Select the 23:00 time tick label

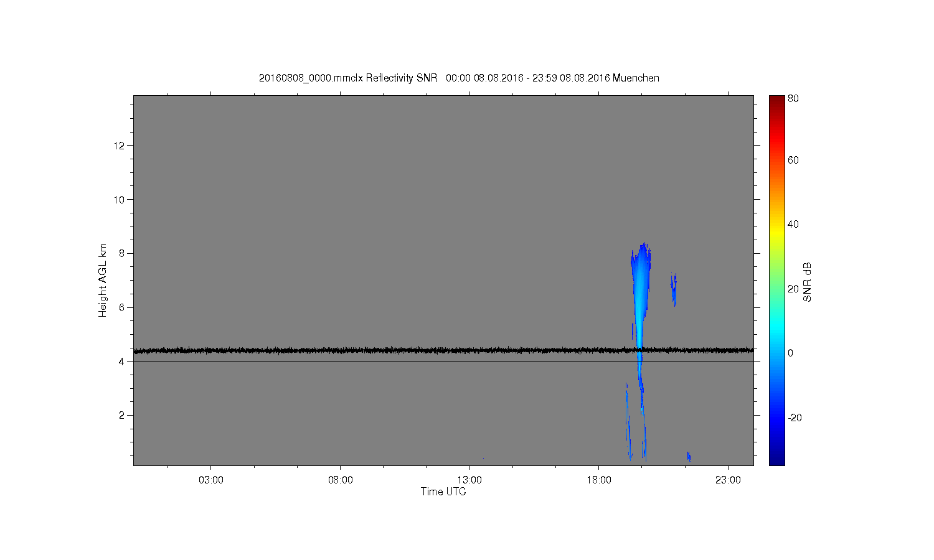(728, 480)
